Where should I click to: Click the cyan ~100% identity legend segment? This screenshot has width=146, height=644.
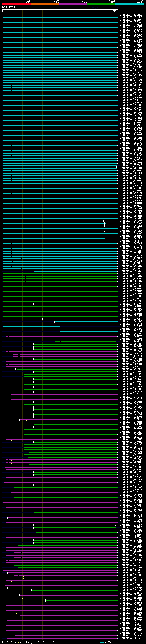pos(130,4)
